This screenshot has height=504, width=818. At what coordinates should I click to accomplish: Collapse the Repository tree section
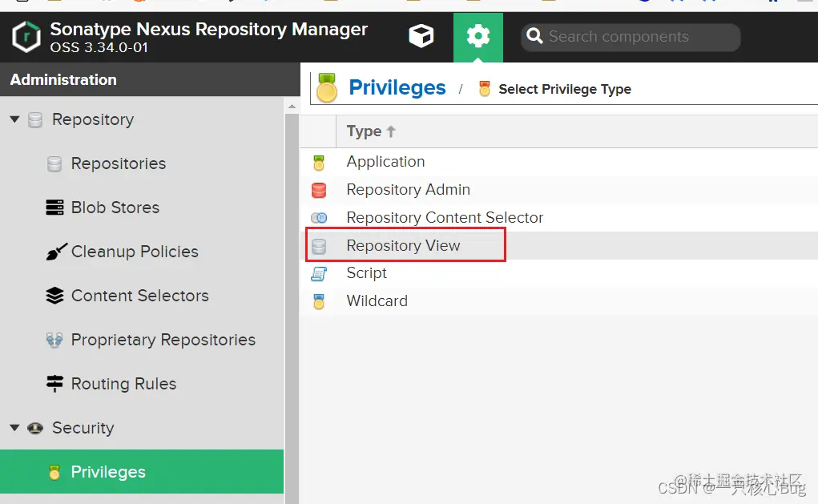coord(15,119)
